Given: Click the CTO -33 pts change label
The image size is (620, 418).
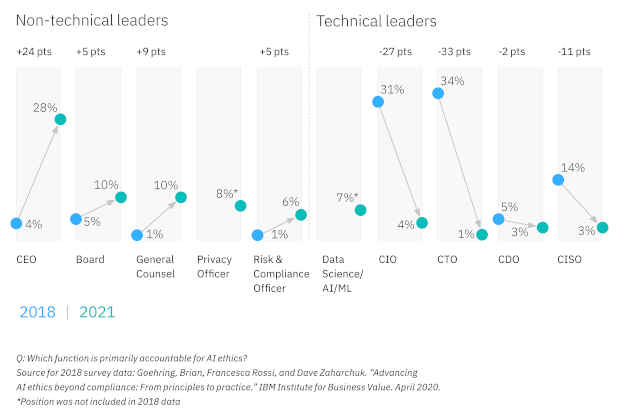Looking at the screenshot, I should click(x=454, y=52).
